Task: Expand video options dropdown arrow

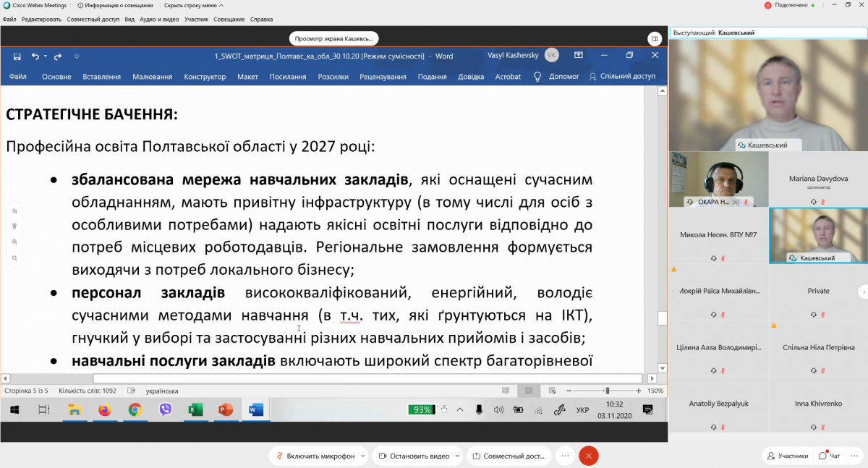Action: (457, 456)
